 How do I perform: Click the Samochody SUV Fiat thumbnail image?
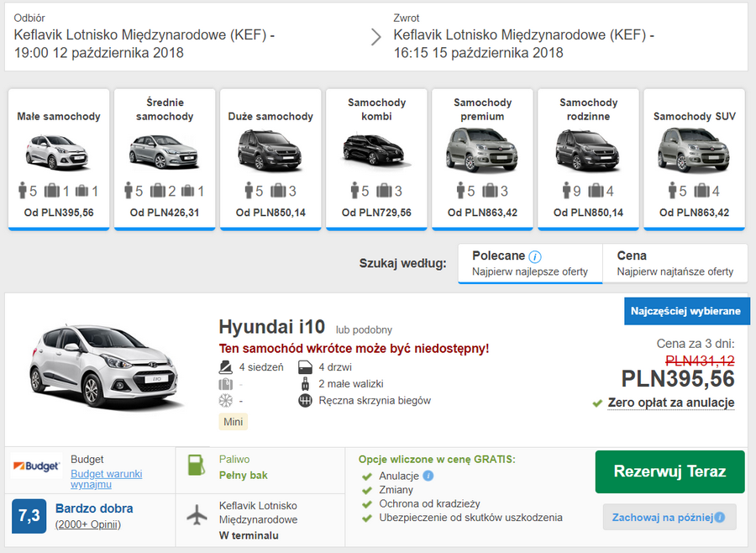click(693, 150)
